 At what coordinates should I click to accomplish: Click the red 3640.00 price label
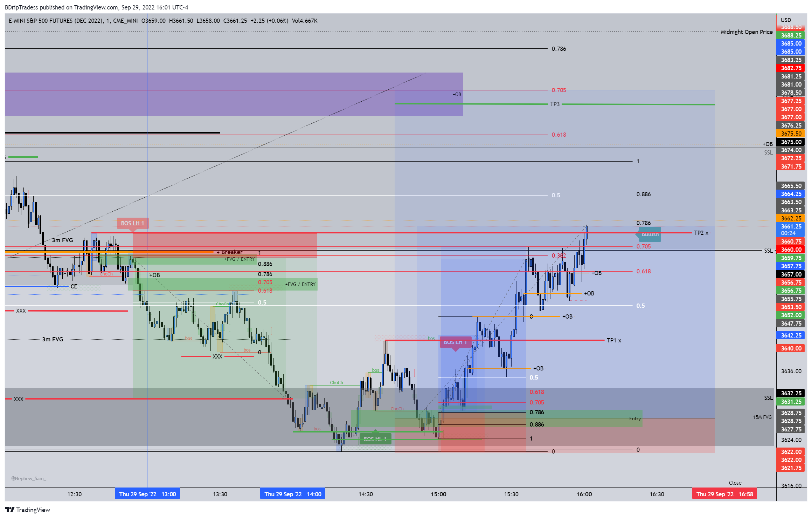click(x=791, y=348)
